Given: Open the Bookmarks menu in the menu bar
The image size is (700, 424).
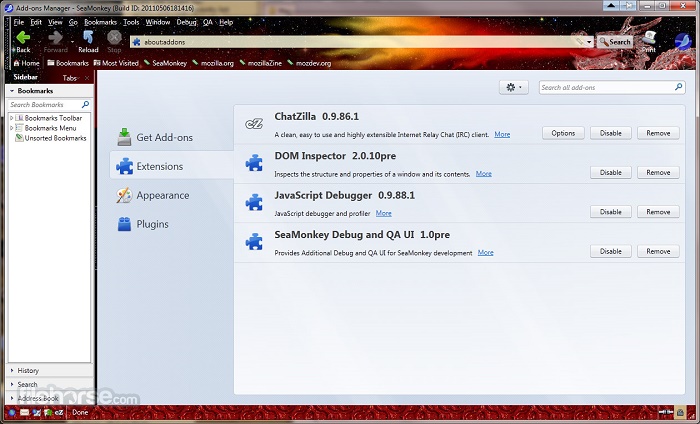Looking at the screenshot, I should [x=100, y=21].
